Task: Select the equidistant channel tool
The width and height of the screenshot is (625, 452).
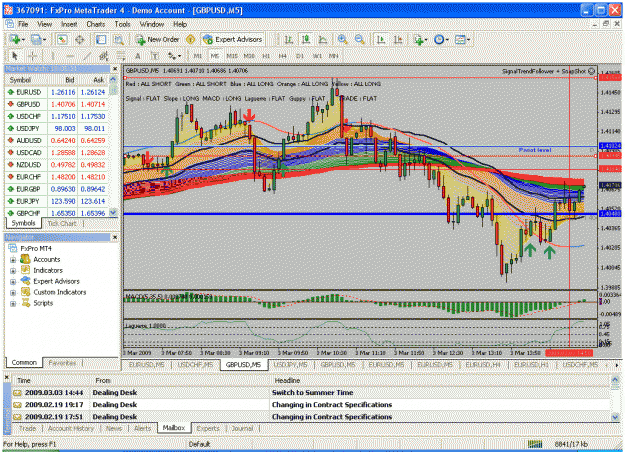Action: [x=104, y=56]
